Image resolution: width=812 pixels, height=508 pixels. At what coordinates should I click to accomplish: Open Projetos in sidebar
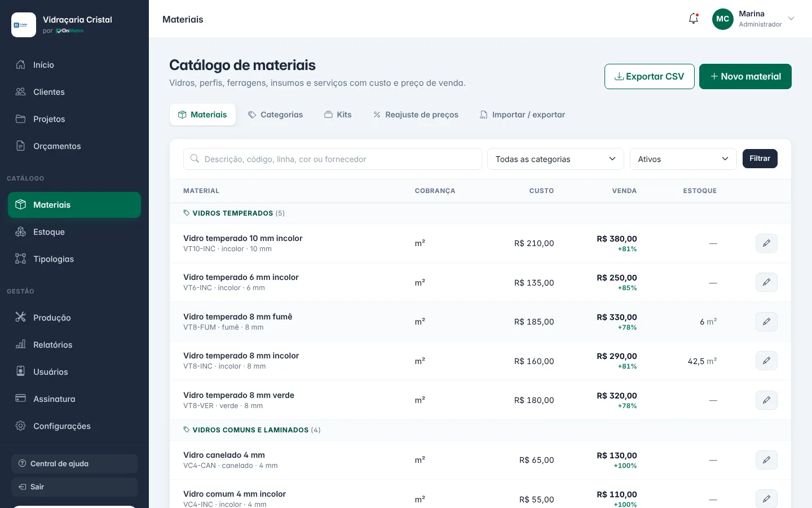(74, 119)
